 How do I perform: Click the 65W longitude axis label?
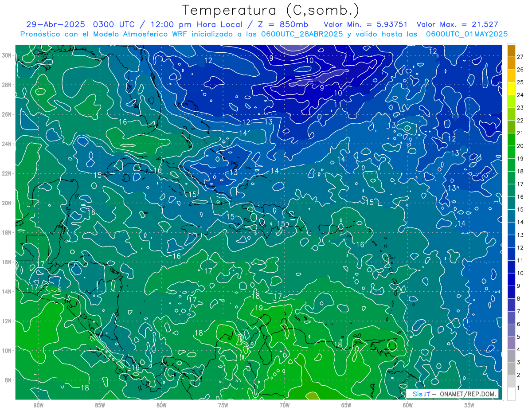pyautogui.click(x=346, y=405)
